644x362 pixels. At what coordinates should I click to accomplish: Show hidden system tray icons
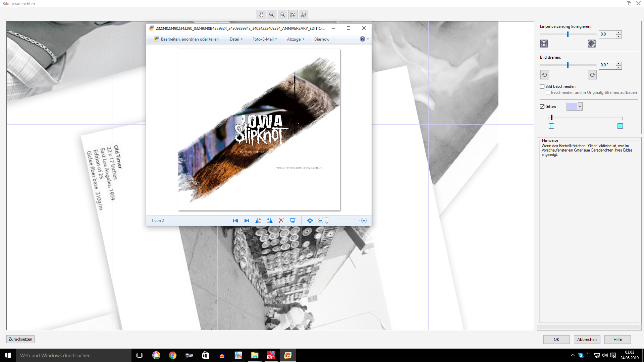tap(573, 355)
